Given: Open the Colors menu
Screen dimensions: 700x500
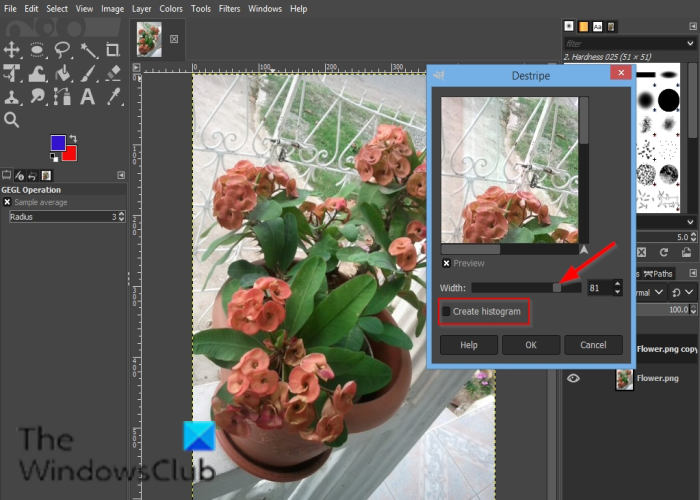Looking at the screenshot, I should (173, 8).
